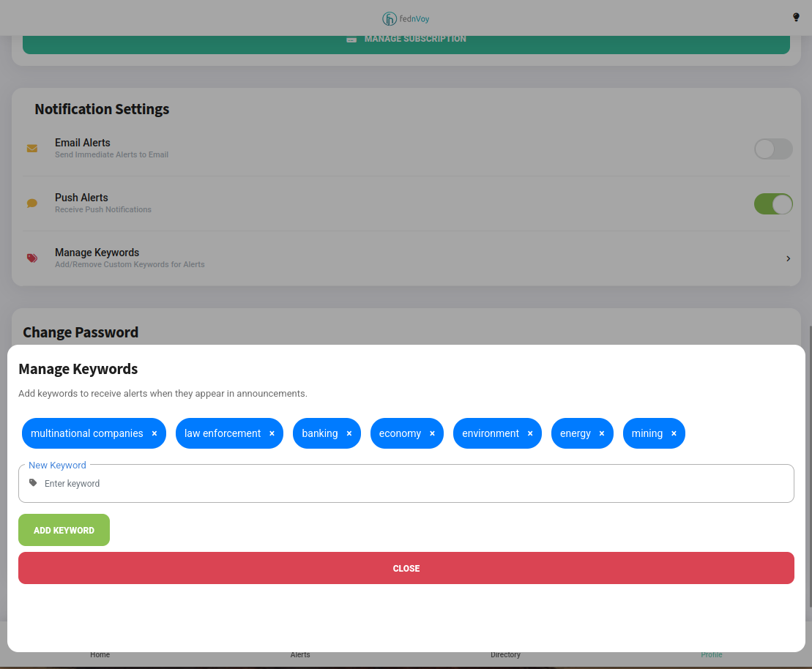The width and height of the screenshot is (812, 669).
Task: Select the environment chip label
Action: [491, 433]
